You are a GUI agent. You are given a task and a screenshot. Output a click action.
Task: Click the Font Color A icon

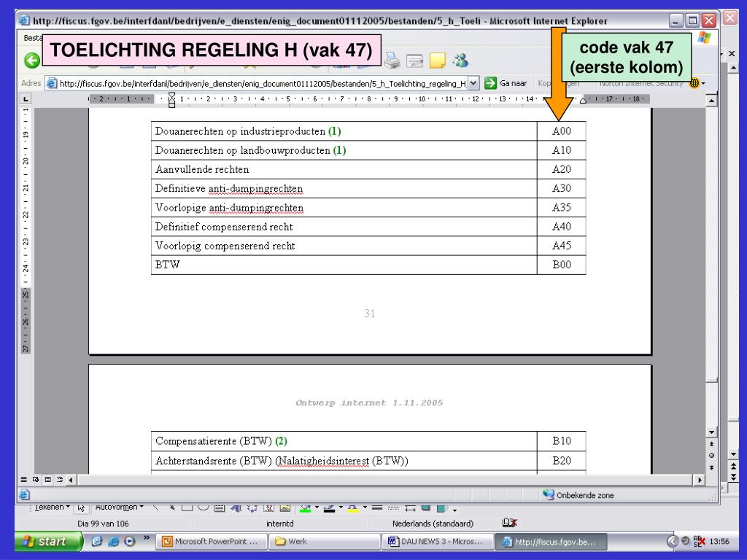[352, 508]
